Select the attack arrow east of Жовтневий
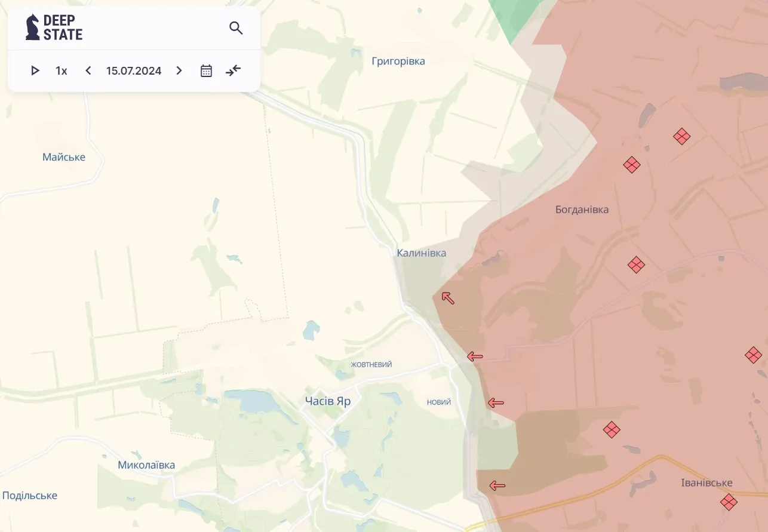The height and width of the screenshot is (532, 768). [475, 357]
